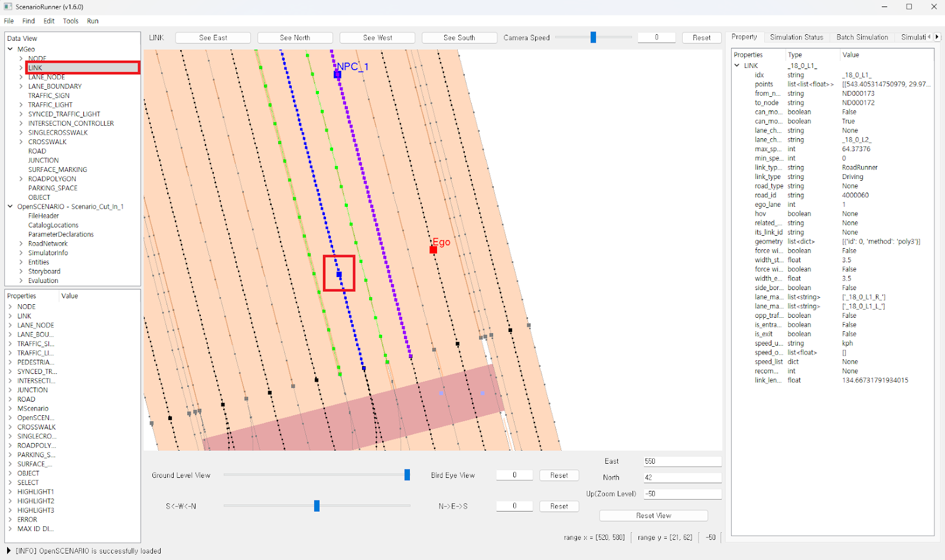
Task: Open the Batch Simulation tab
Action: (x=862, y=37)
